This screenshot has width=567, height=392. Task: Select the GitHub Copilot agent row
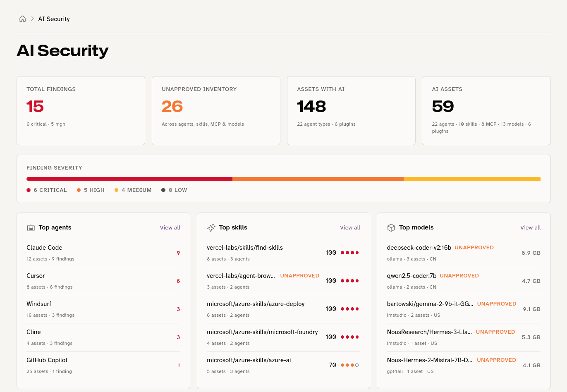103,366
